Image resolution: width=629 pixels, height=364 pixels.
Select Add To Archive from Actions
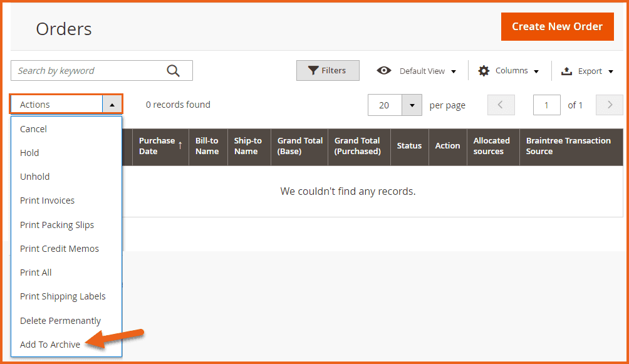pyautogui.click(x=50, y=345)
